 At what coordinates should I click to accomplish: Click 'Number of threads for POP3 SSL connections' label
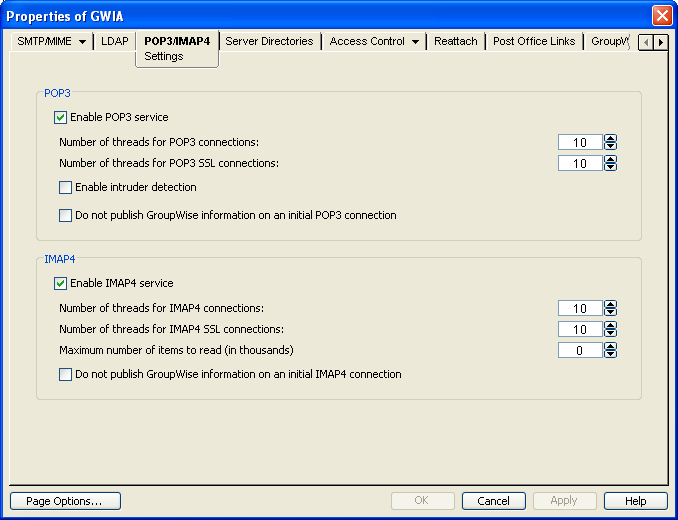tap(169, 163)
